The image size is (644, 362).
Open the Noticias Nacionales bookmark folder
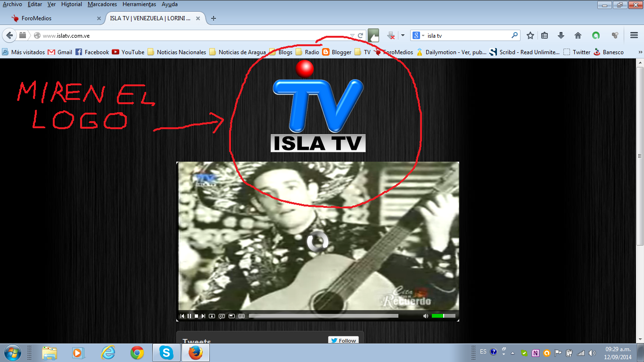pos(177,52)
